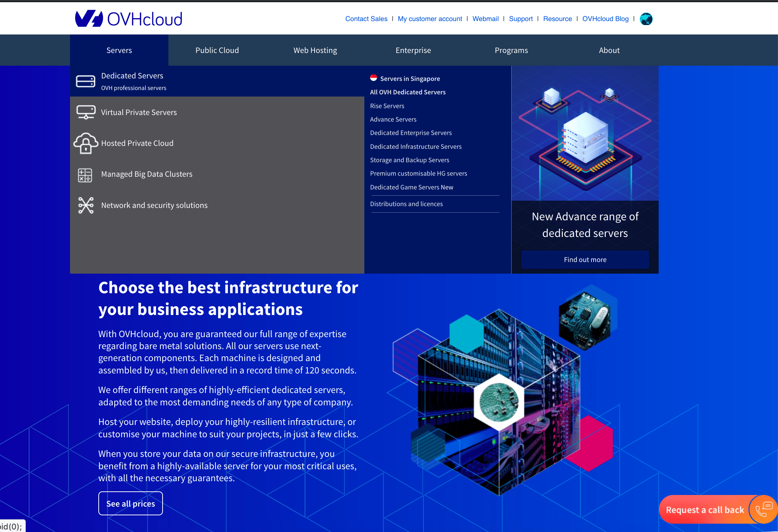This screenshot has height=532, width=778.
Task: Click the Virtual Private Servers monitor icon
Action: point(86,112)
